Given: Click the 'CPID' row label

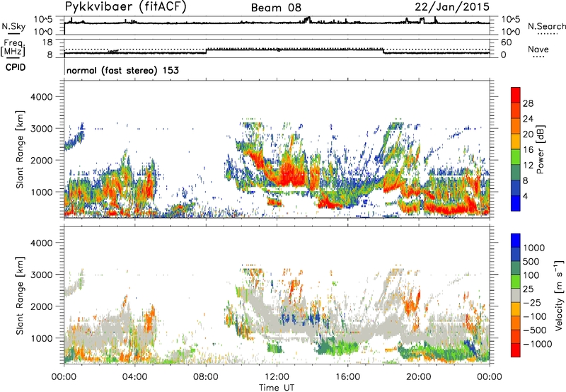Looking at the screenshot, I should coord(16,67).
